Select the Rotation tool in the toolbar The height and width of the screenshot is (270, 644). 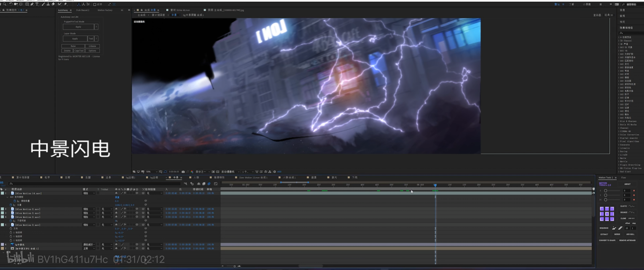(x=11, y=4)
